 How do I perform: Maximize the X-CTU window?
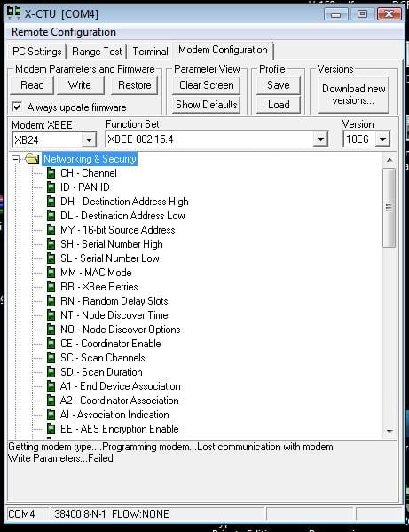[x=362, y=14]
